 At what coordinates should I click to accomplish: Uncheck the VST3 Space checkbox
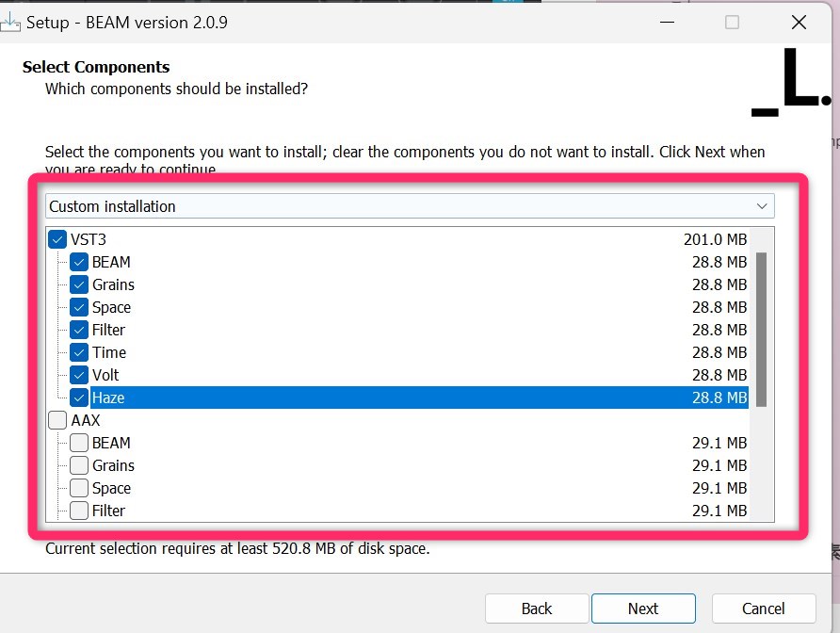click(79, 307)
